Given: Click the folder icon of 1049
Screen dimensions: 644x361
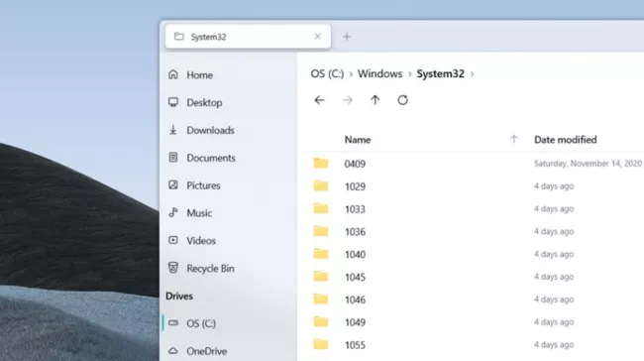Looking at the screenshot, I should (321, 321).
